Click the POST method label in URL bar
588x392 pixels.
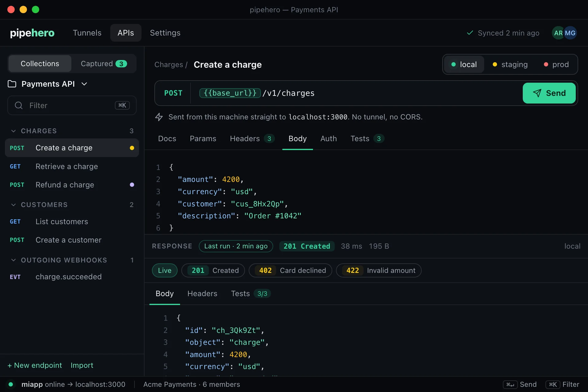(x=173, y=93)
